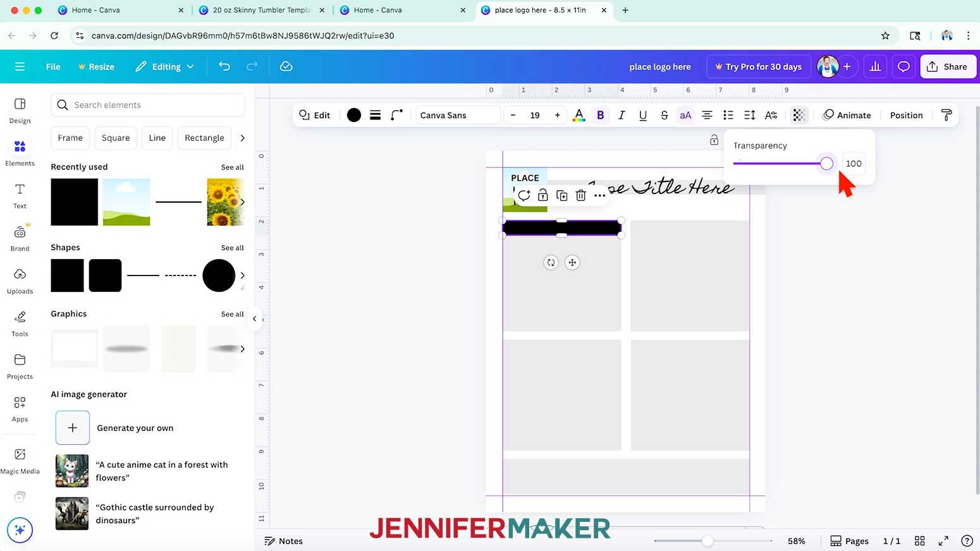The width and height of the screenshot is (980, 551).
Task: Insert the recently used landscape image placeholder
Action: coord(126,202)
